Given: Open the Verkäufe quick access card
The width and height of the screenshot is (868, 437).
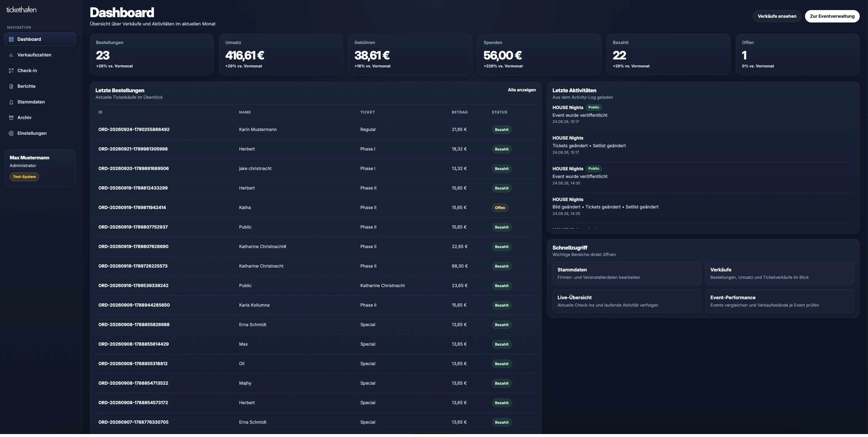Looking at the screenshot, I should pyautogui.click(x=779, y=273).
